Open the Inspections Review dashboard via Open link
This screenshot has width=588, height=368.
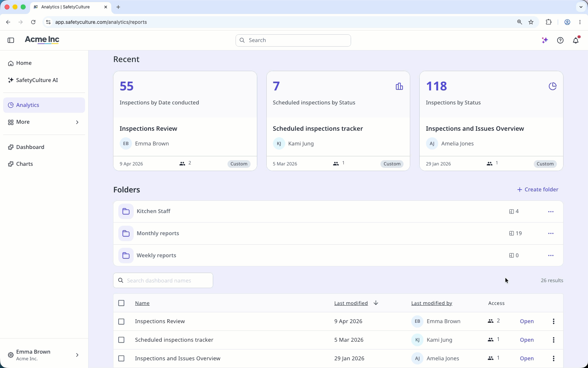click(x=527, y=321)
